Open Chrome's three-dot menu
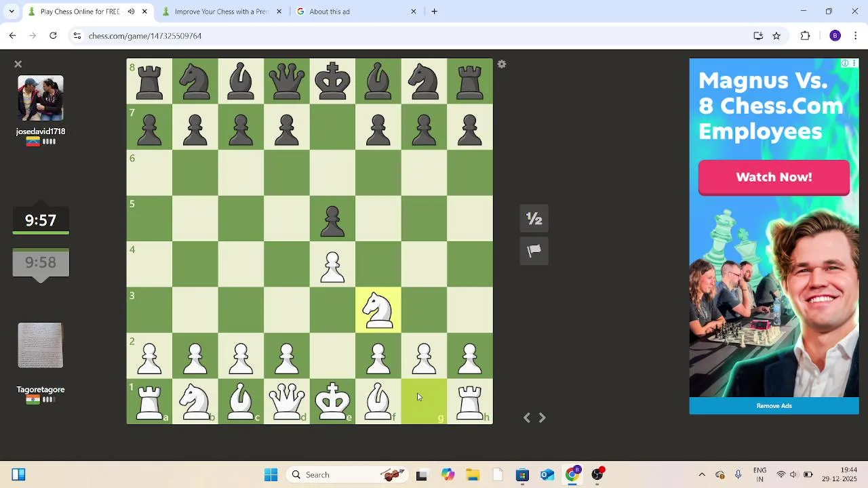Image resolution: width=868 pixels, height=488 pixels. (856, 36)
